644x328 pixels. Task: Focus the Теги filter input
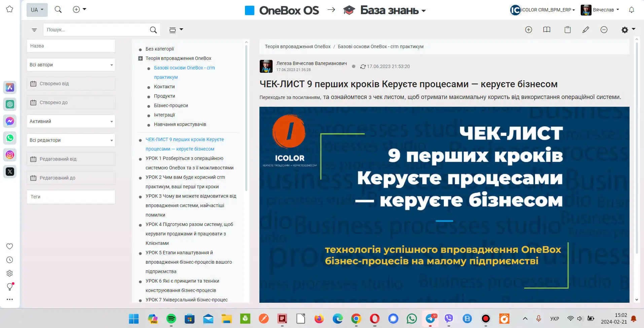click(x=71, y=197)
